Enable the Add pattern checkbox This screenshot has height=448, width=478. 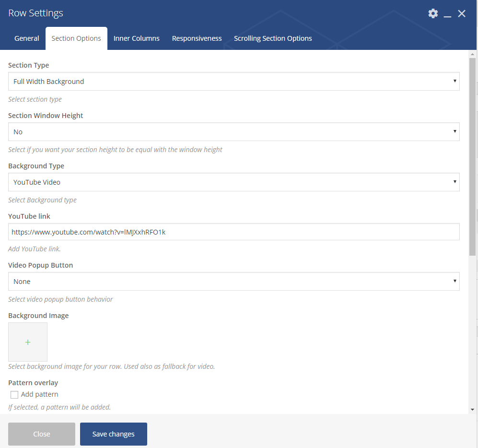14,394
